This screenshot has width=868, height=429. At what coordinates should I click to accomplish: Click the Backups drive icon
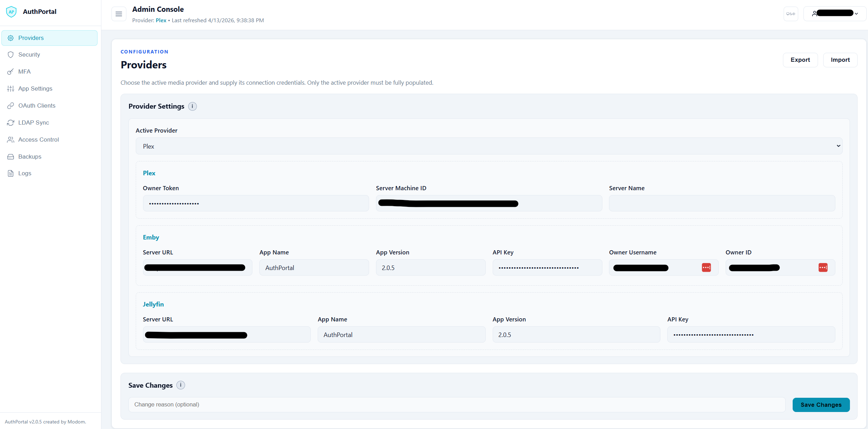click(11, 157)
